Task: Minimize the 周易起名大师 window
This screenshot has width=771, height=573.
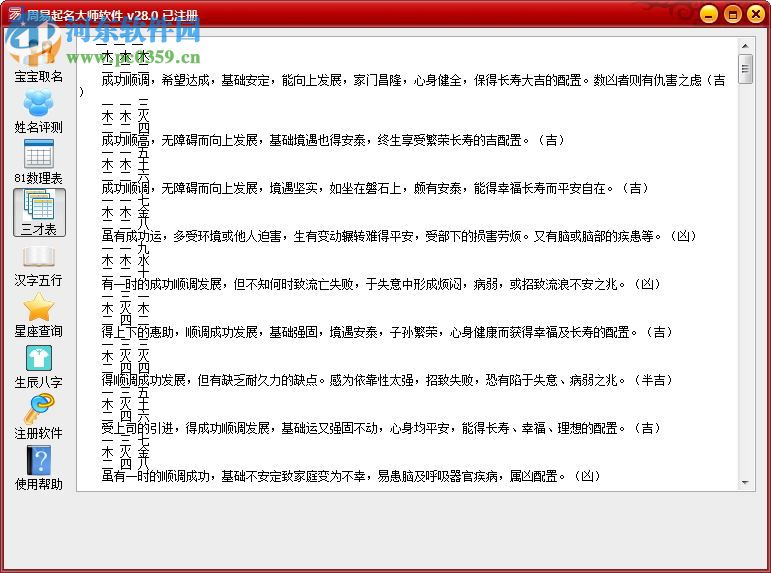Action: (x=709, y=14)
